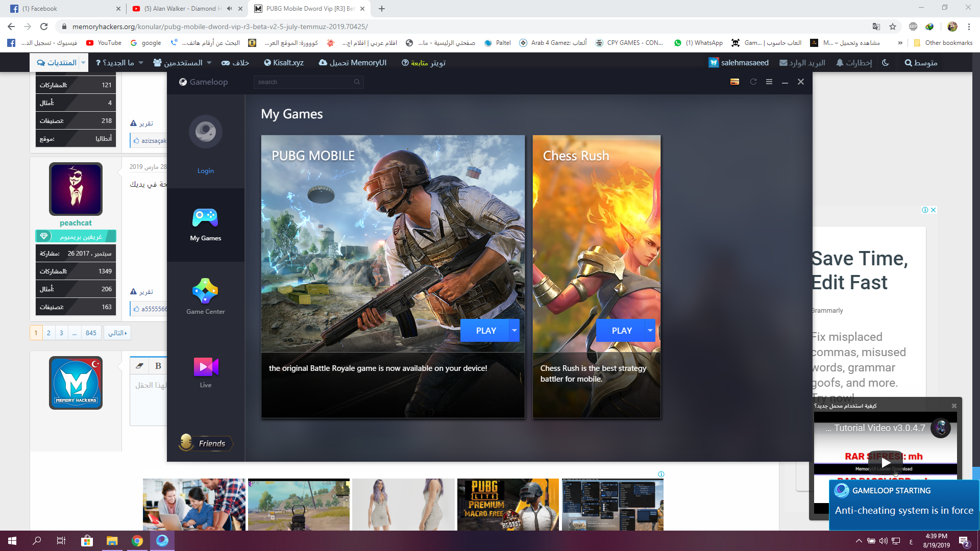Open تحميل MemoryUI nav link
The image size is (980, 551).
[353, 63]
